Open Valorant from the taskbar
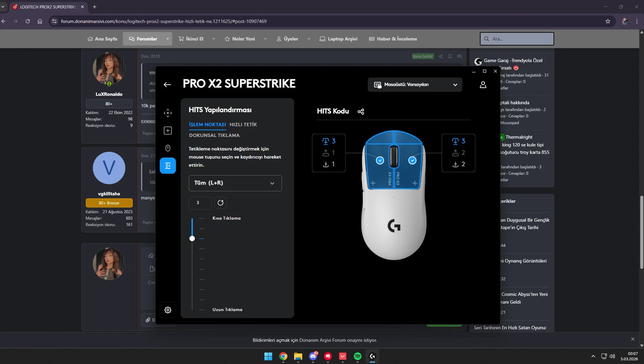The height and width of the screenshot is (364, 644). (343, 356)
